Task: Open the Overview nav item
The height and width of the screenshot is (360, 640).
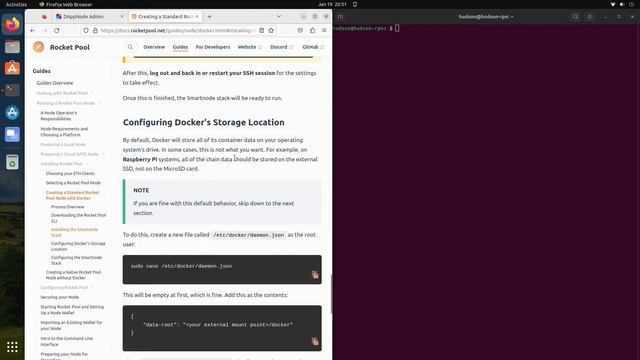Action: click(154, 47)
